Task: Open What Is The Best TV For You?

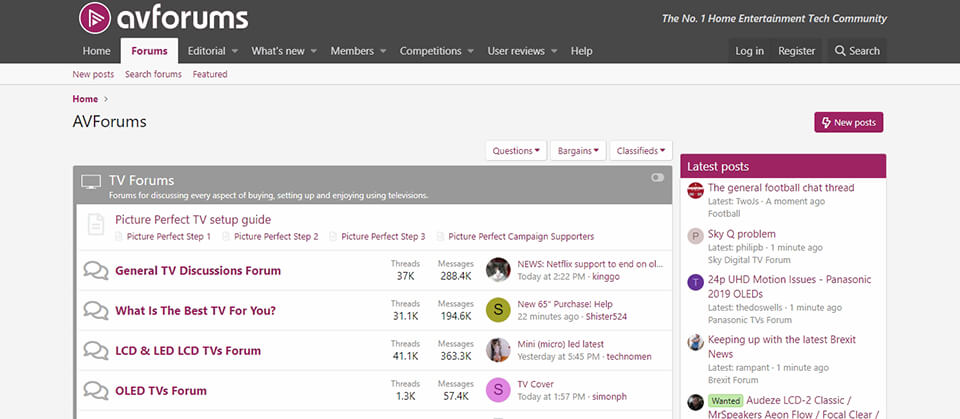Action: tap(195, 310)
